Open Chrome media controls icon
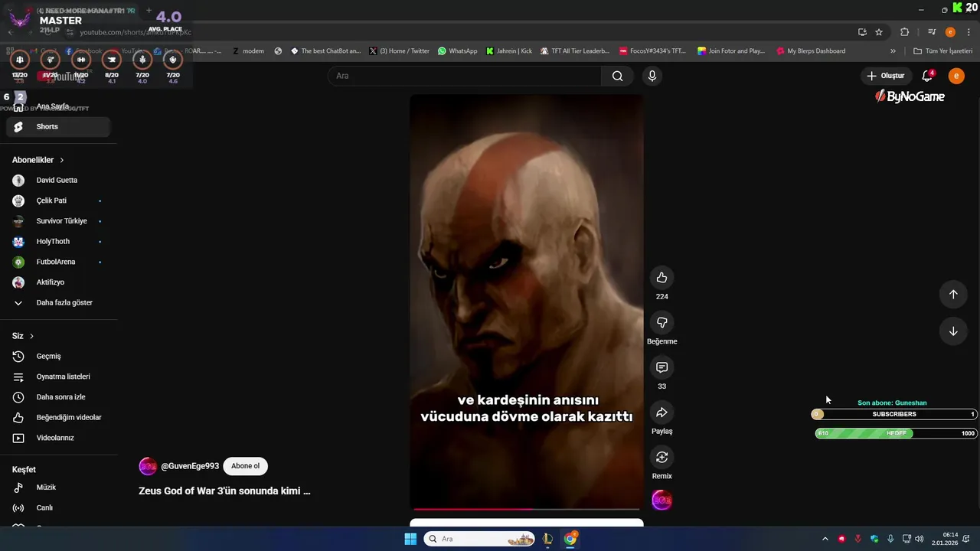980x551 pixels. pyautogui.click(x=932, y=32)
